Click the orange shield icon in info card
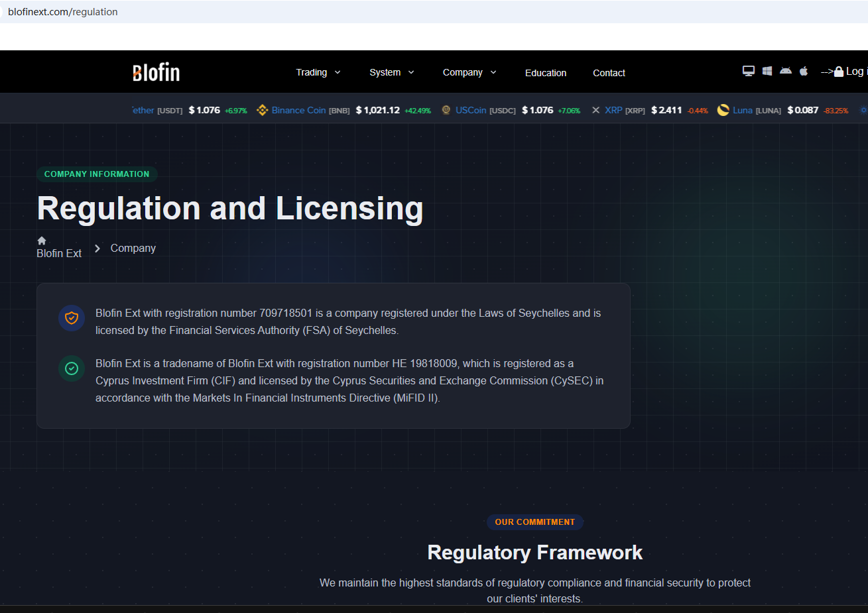 point(72,318)
